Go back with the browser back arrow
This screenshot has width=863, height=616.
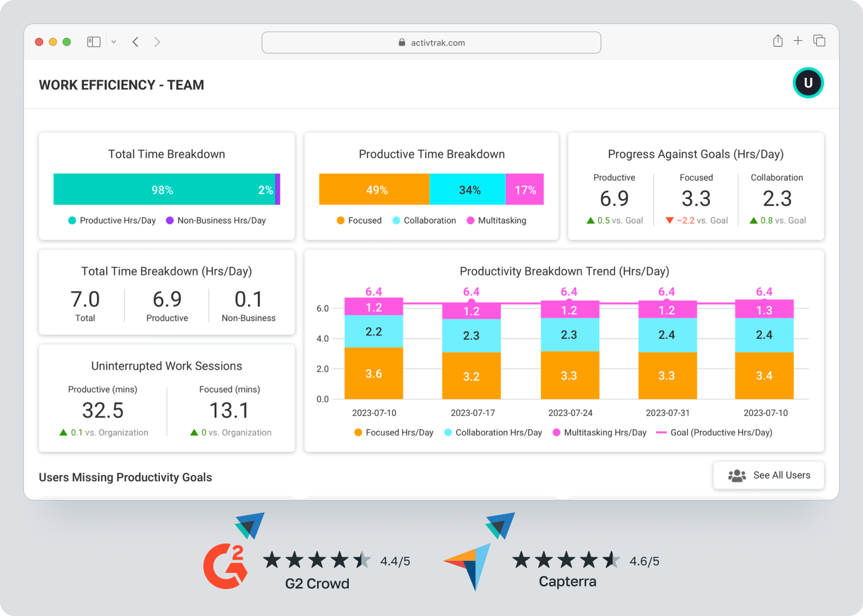click(x=136, y=42)
